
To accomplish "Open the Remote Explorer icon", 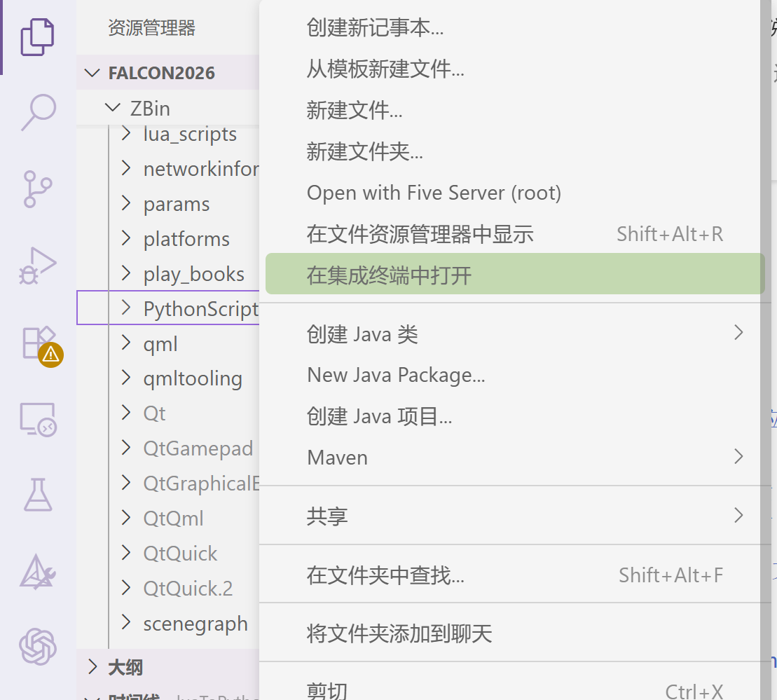I will (x=38, y=420).
